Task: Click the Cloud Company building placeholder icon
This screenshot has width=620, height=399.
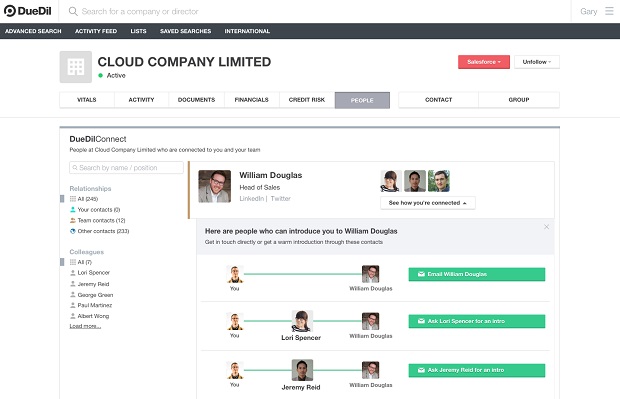Action: point(76,67)
